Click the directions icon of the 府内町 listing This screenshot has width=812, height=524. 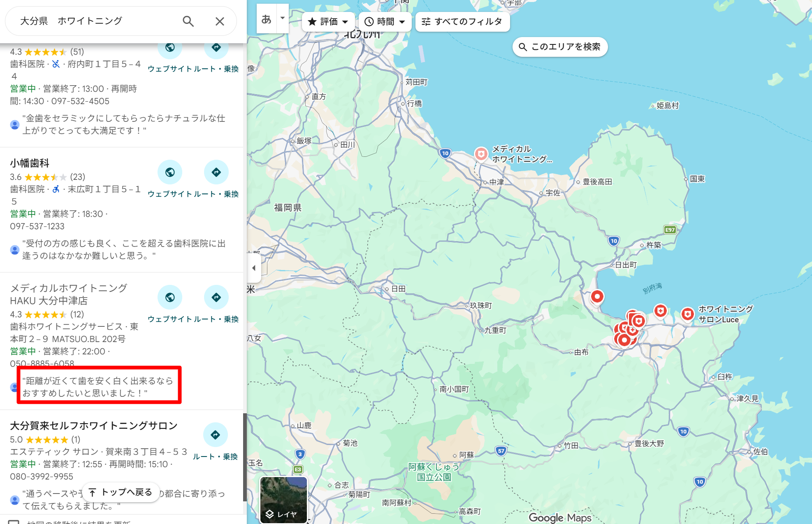(216, 48)
